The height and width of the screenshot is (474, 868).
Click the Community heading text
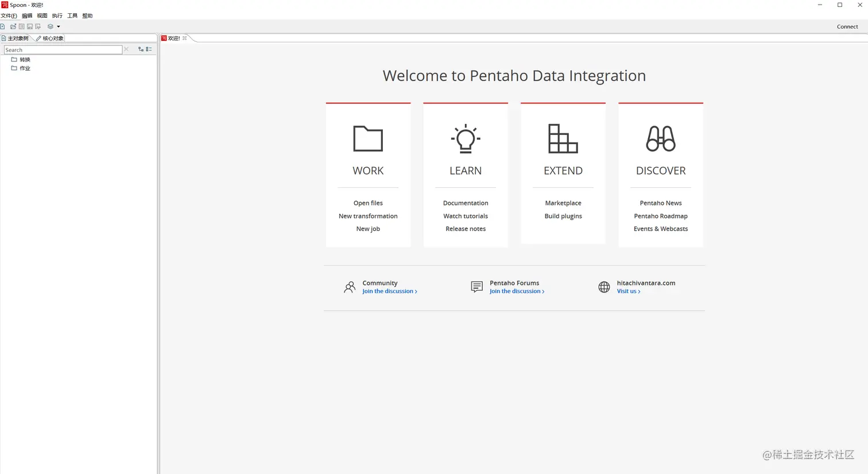[380, 283]
